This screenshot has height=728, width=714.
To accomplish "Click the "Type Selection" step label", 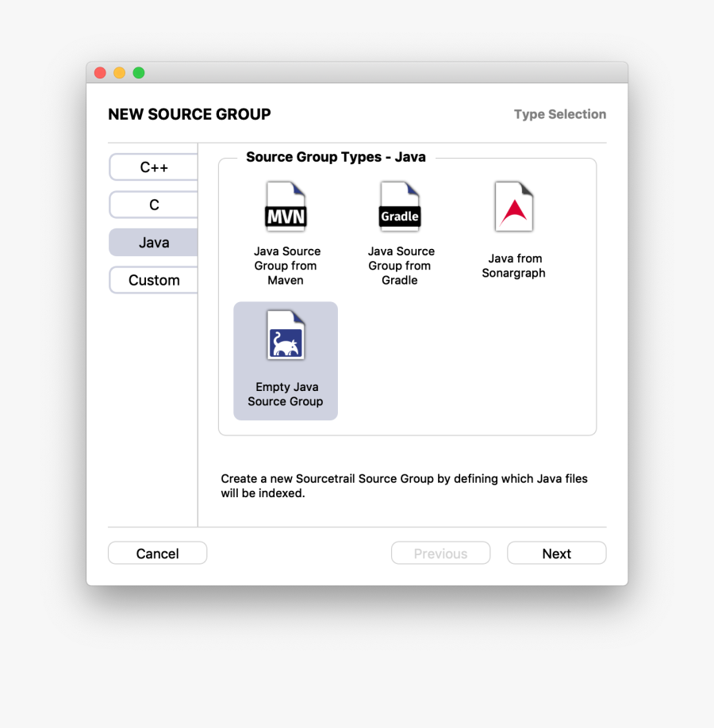I will tap(559, 114).
